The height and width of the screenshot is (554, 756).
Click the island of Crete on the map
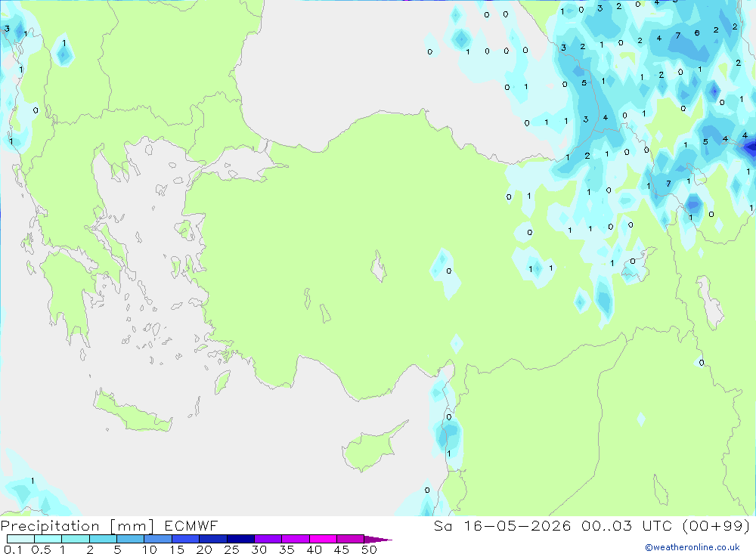132,412
